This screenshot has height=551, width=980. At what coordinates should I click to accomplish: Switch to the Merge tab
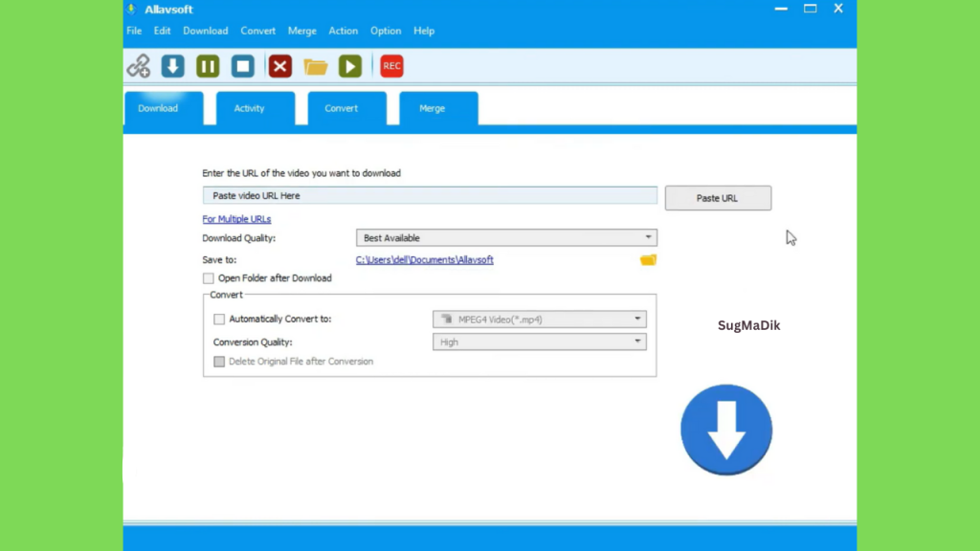(x=438, y=108)
